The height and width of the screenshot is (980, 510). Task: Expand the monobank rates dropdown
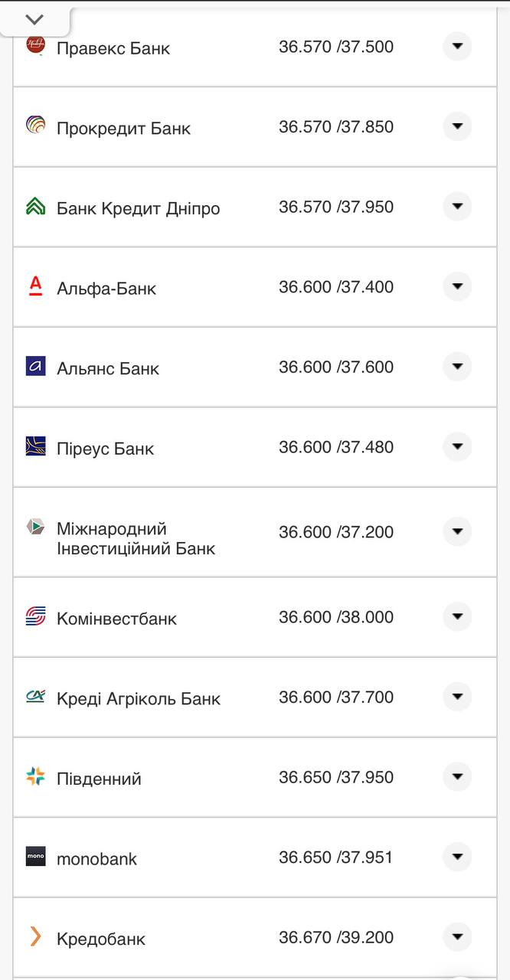pyautogui.click(x=457, y=857)
